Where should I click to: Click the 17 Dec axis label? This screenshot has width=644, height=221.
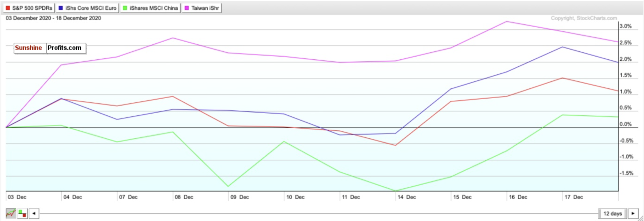pyautogui.click(x=574, y=197)
